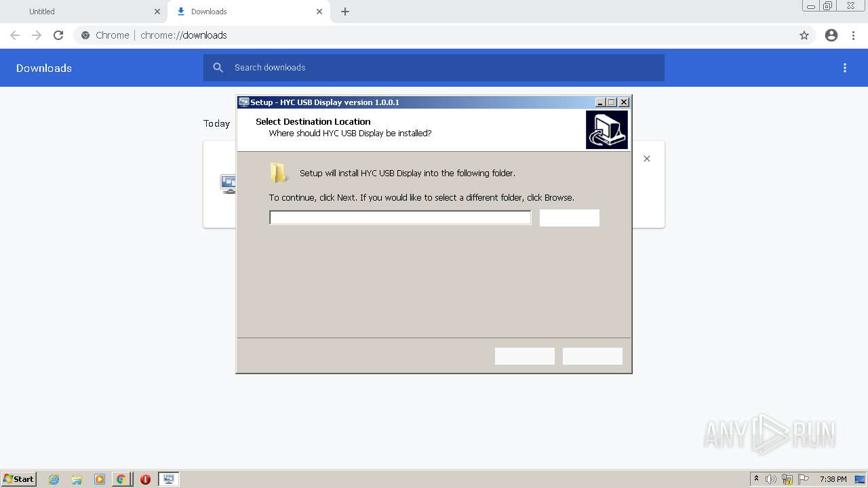Click the red Opera icon in taskbar

(x=145, y=479)
